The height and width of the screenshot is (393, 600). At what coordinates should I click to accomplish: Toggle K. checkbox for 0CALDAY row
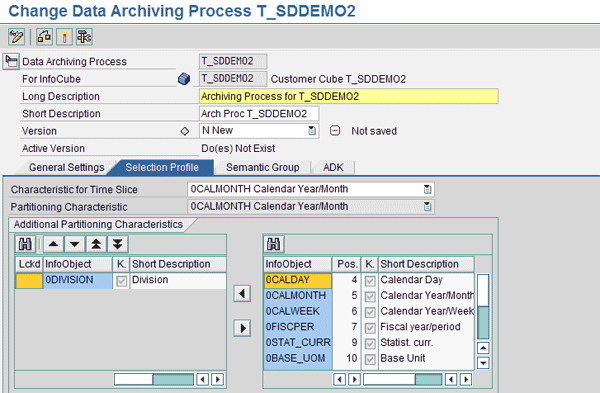pyautogui.click(x=370, y=281)
